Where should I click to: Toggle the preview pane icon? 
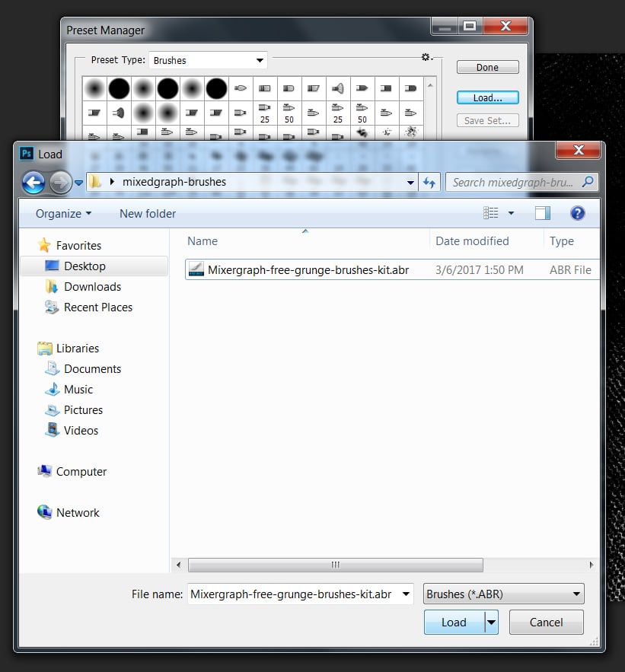pyautogui.click(x=542, y=214)
